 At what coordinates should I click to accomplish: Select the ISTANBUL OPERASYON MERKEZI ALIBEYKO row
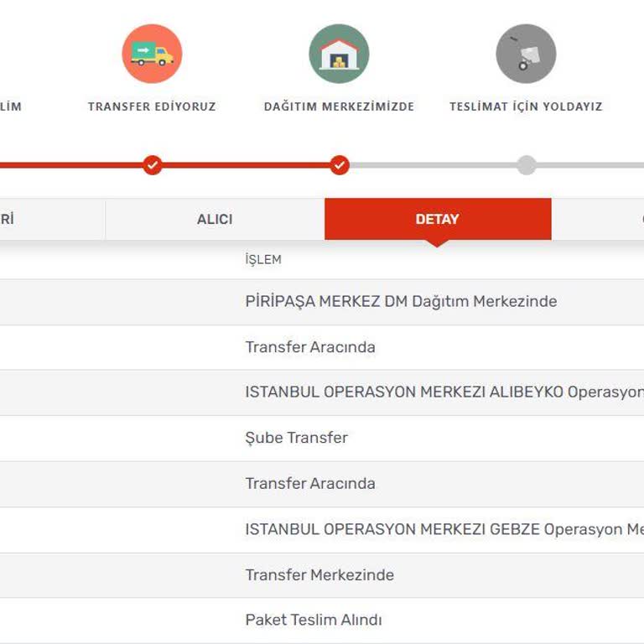coord(322,392)
